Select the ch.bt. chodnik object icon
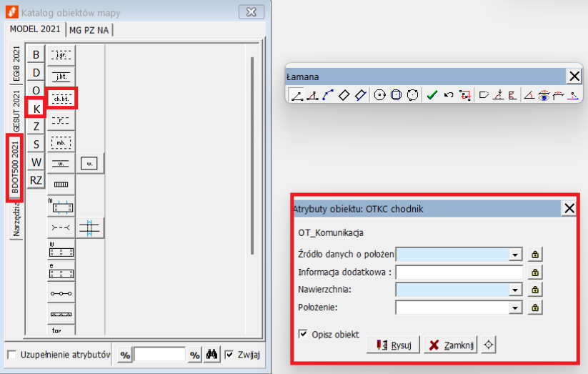 (61, 98)
